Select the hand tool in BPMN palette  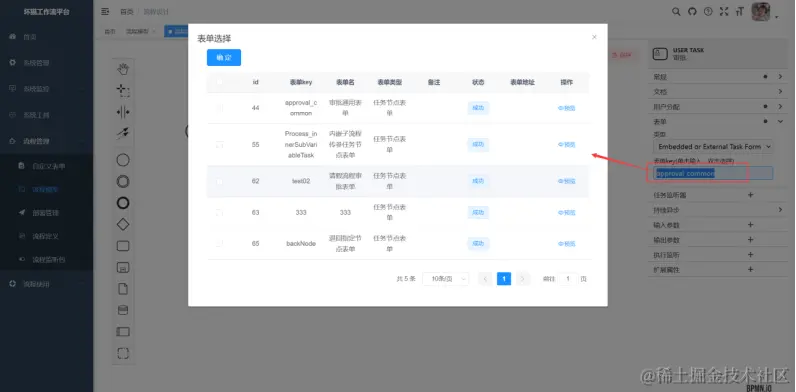pos(123,69)
